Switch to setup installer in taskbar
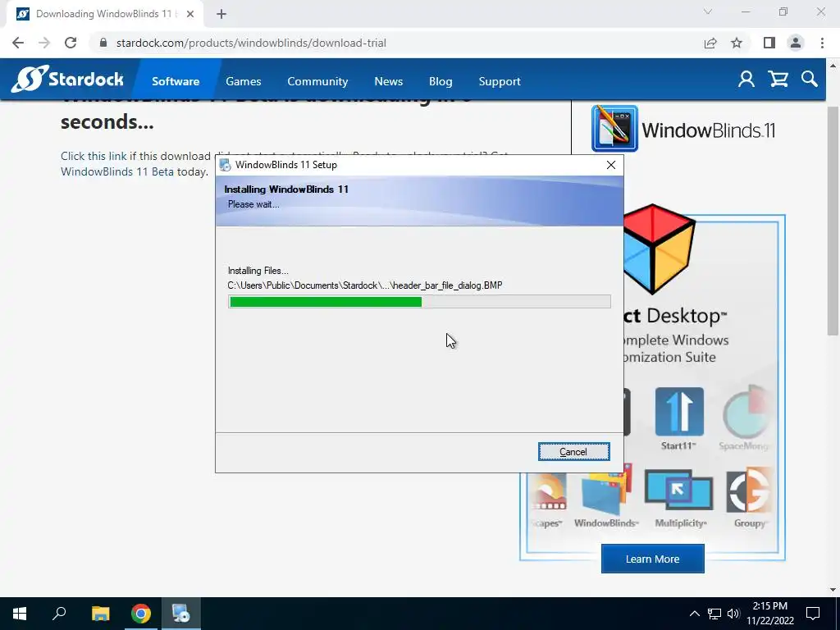The image size is (840, 630). (x=181, y=614)
